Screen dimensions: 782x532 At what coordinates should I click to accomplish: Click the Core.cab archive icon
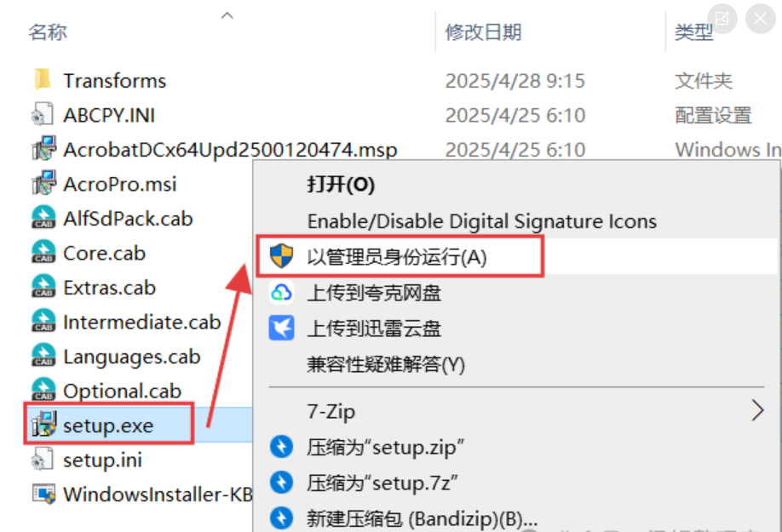pos(44,252)
